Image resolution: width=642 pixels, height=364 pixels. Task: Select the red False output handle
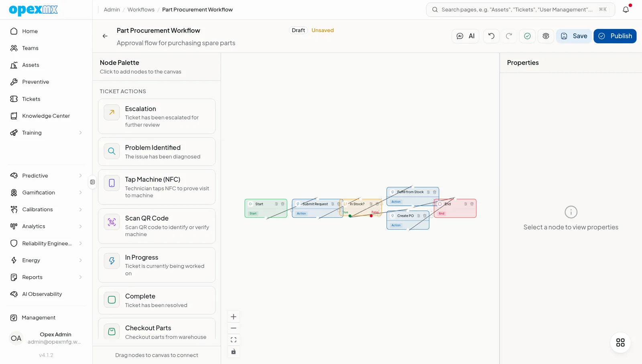(371, 216)
